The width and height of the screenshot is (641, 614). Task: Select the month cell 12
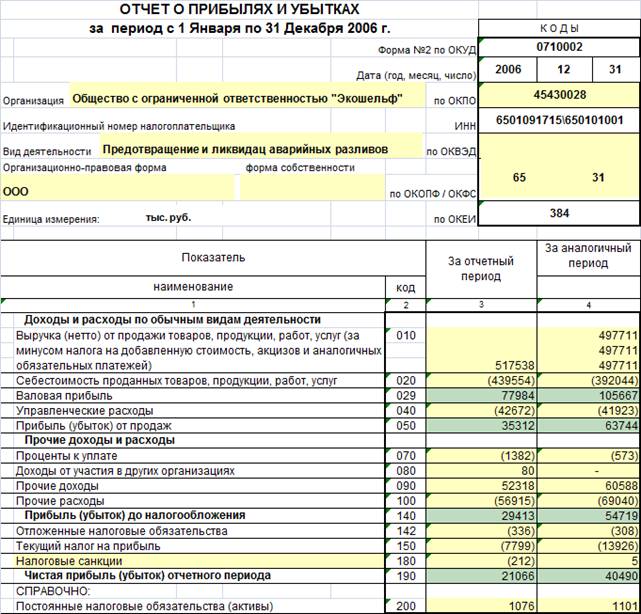tap(564, 69)
